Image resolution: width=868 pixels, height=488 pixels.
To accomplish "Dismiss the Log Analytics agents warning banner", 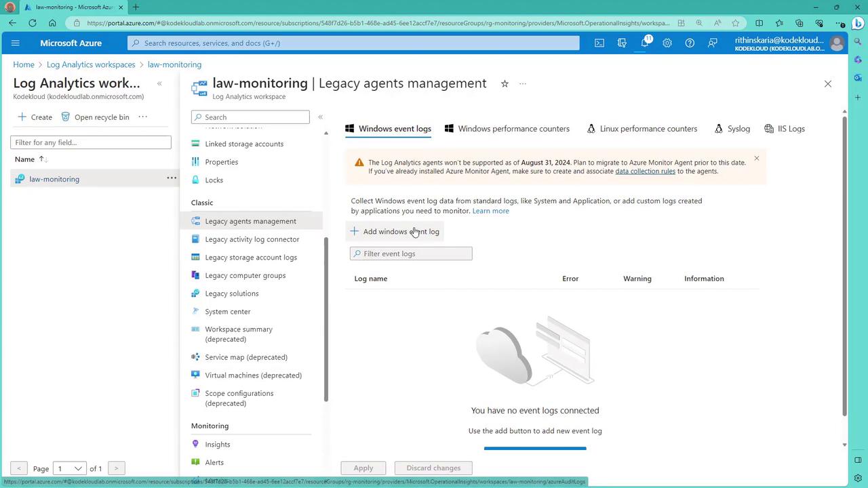I will coord(756,158).
